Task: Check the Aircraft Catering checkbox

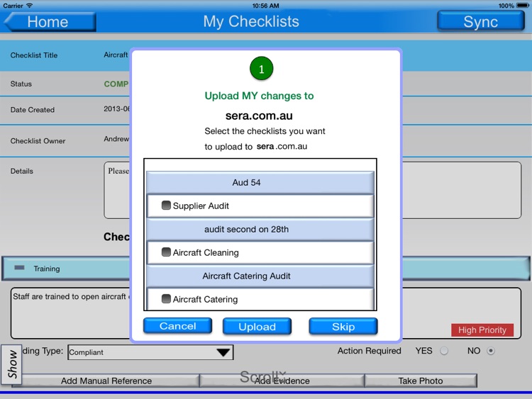Action: [x=166, y=299]
